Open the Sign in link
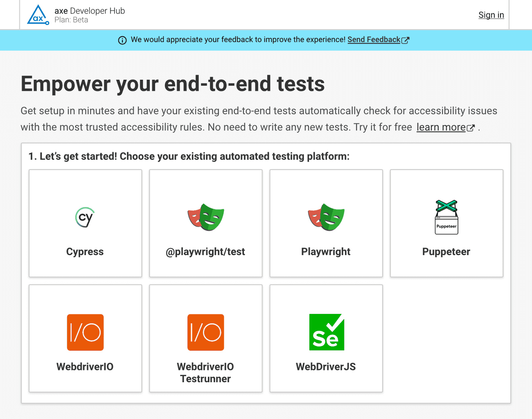Viewport: 532px width, 419px height. pos(491,15)
